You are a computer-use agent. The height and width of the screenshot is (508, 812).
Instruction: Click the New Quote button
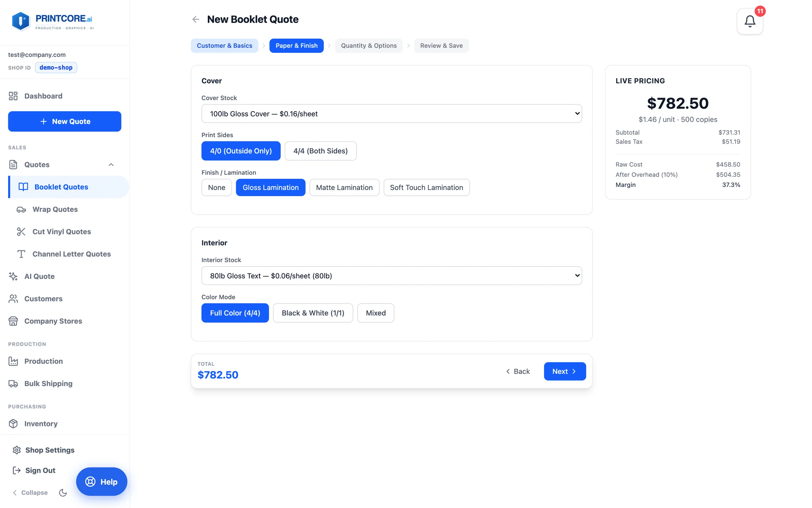65,122
